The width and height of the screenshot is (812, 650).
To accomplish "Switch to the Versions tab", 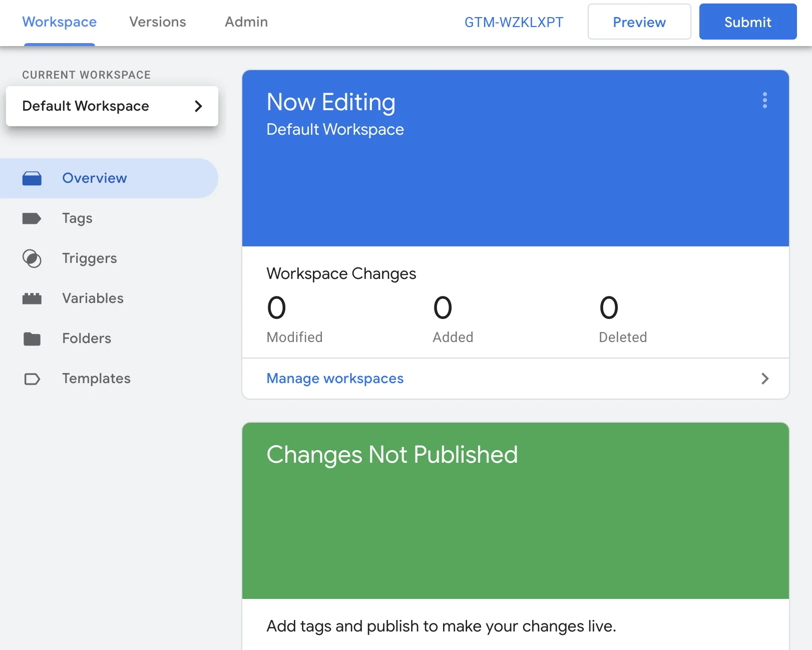I will click(158, 22).
